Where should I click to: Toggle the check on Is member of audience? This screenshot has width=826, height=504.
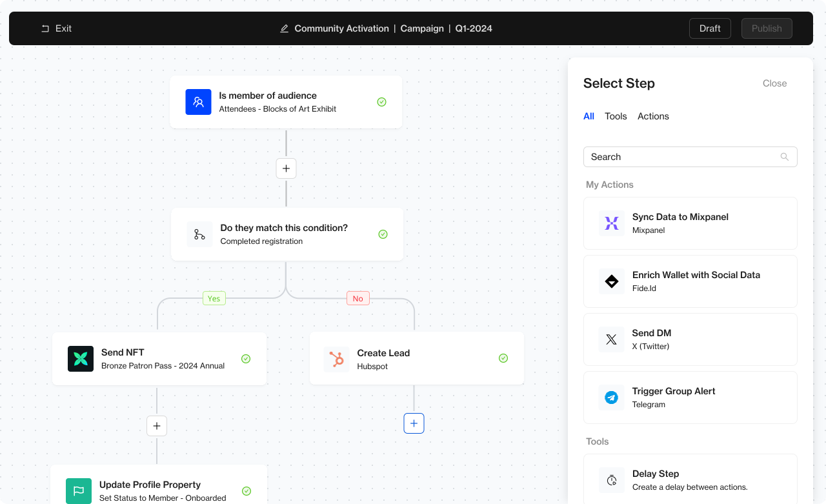(381, 102)
